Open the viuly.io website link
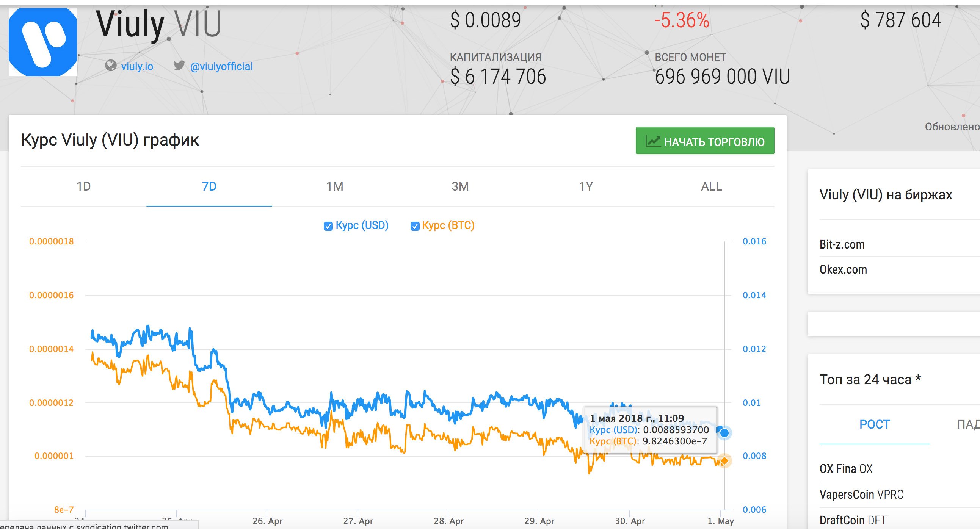This screenshot has width=980, height=529. tap(137, 67)
